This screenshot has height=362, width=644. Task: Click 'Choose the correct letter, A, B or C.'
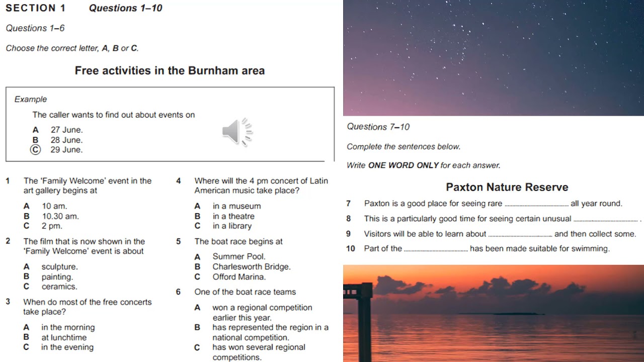click(x=72, y=49)
